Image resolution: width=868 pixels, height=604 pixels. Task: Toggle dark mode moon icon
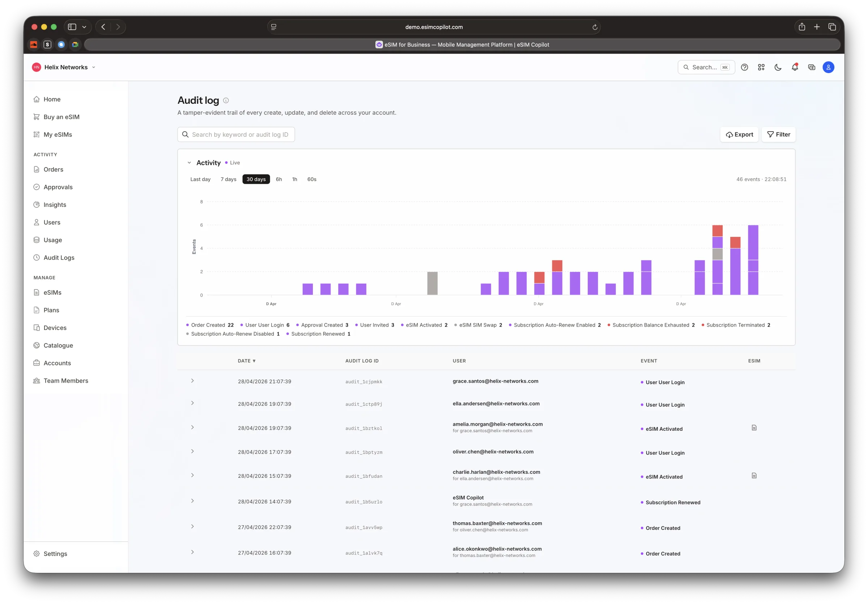pos(778,67)
